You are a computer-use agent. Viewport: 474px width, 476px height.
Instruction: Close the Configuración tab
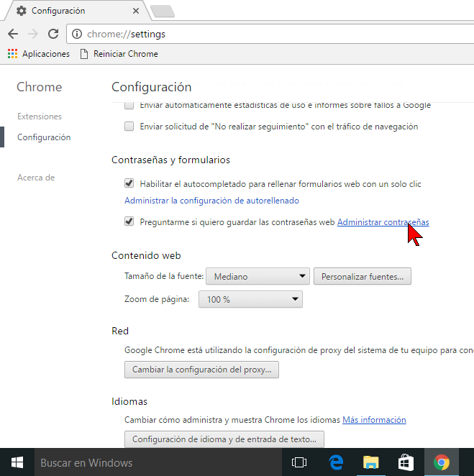click(136, 11)
